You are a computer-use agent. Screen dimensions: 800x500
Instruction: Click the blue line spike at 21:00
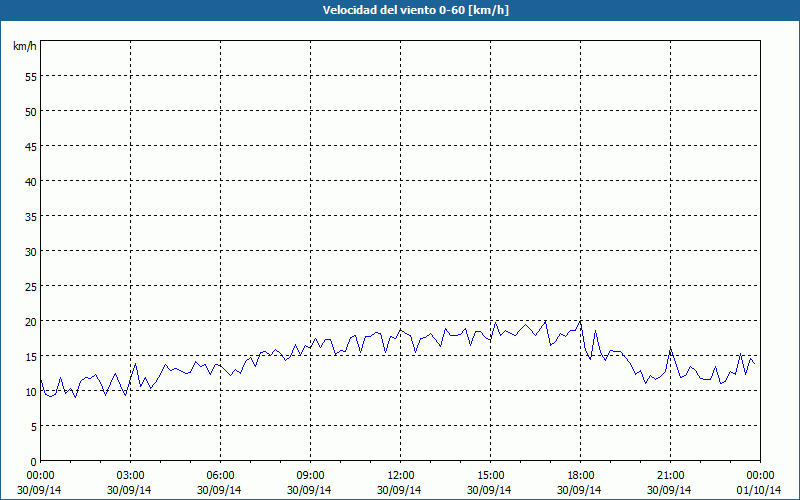coord(670,349)
